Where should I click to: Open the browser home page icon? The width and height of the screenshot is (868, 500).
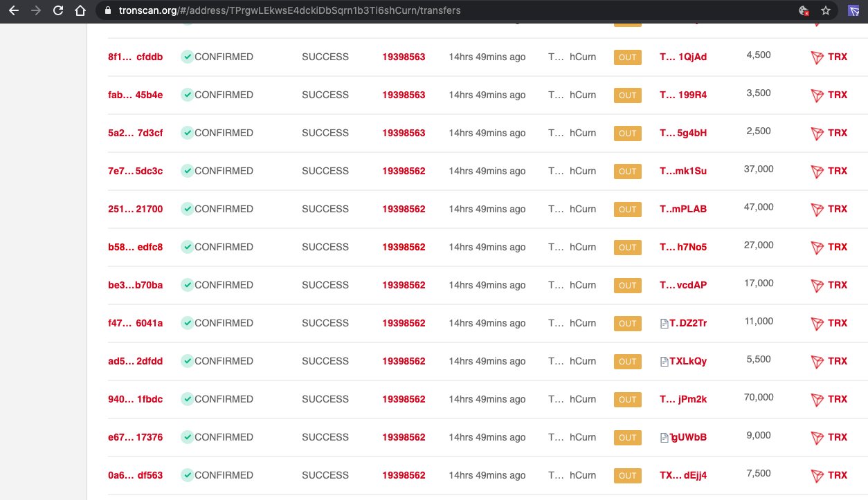(80, 11)
